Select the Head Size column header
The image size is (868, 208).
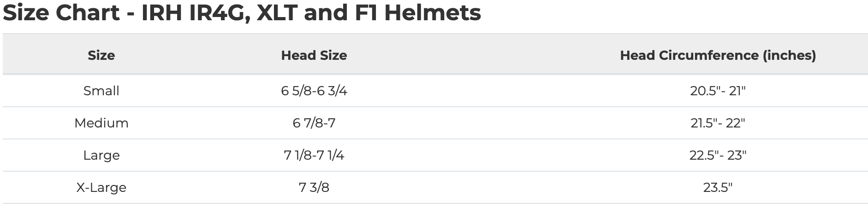point(314,56)
